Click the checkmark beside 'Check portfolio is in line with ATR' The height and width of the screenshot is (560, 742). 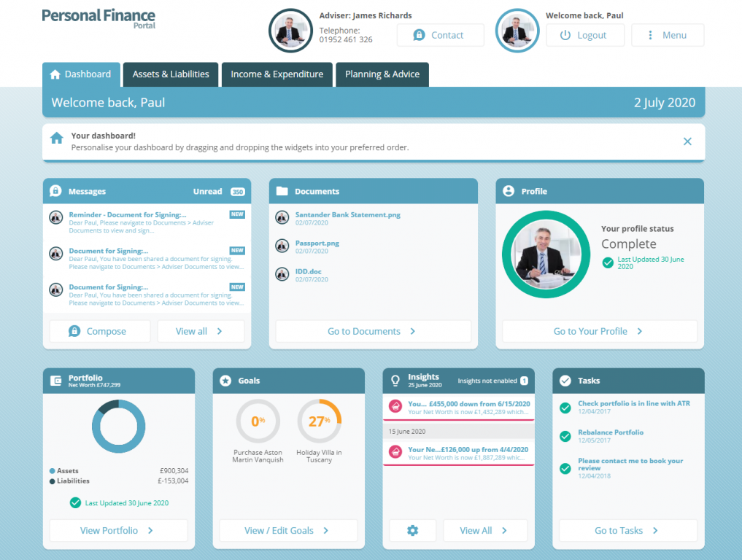[564, 408]
